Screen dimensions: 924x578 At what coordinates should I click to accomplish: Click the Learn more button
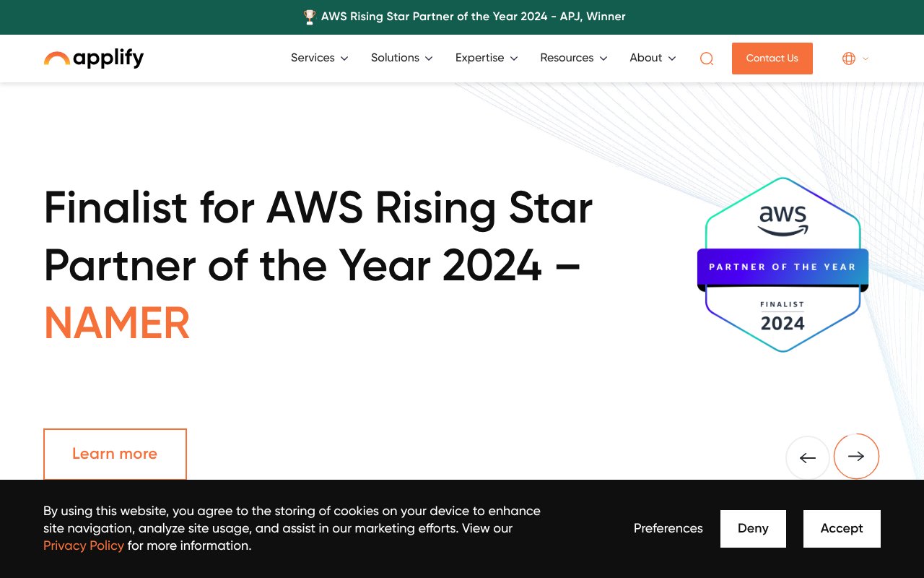[x=115, y=454]
